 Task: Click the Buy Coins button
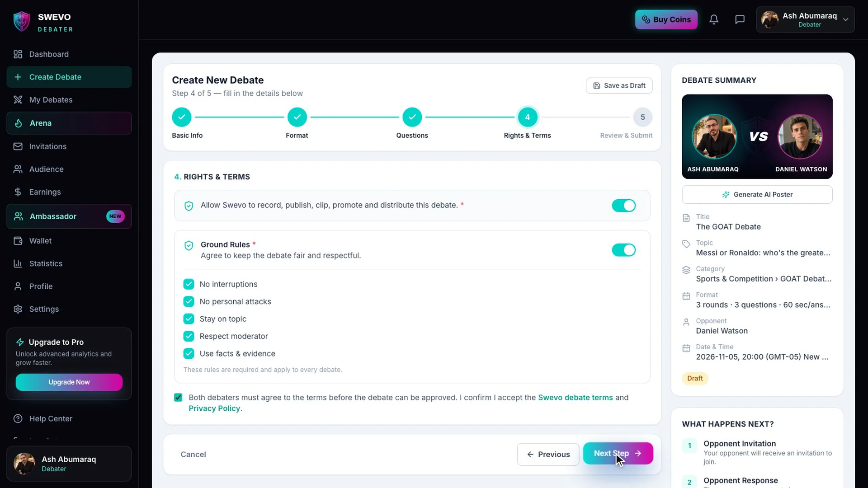coord(666,19)
